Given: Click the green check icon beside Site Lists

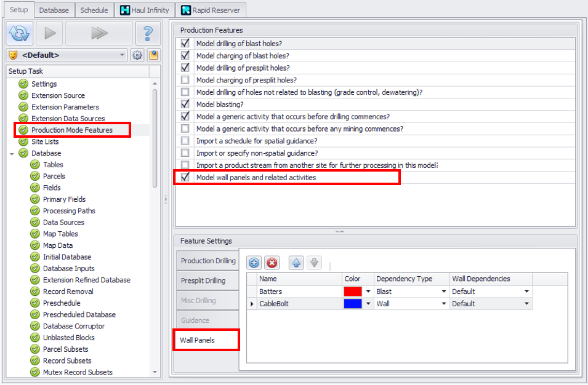Looking at the screenshot, I should [23, 141].
